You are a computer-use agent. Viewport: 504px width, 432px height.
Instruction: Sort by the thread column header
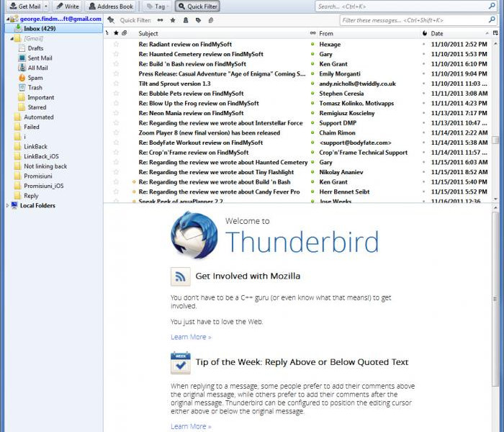coord(107,33)
